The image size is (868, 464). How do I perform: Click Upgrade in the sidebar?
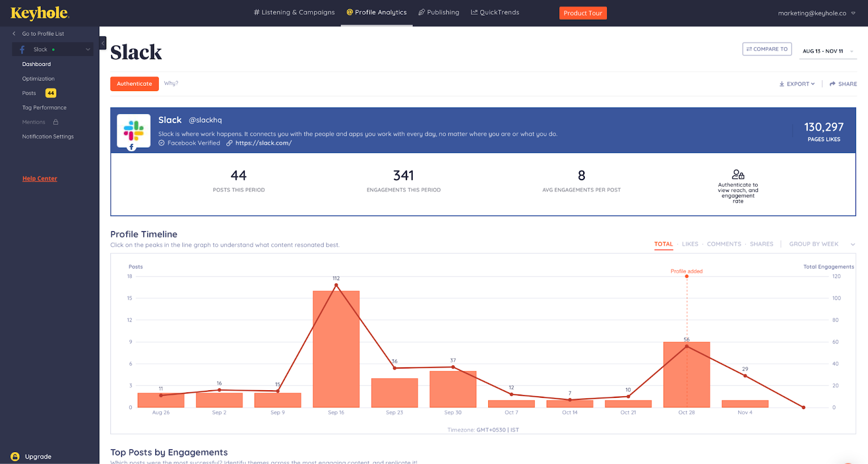tap(38, 456)
